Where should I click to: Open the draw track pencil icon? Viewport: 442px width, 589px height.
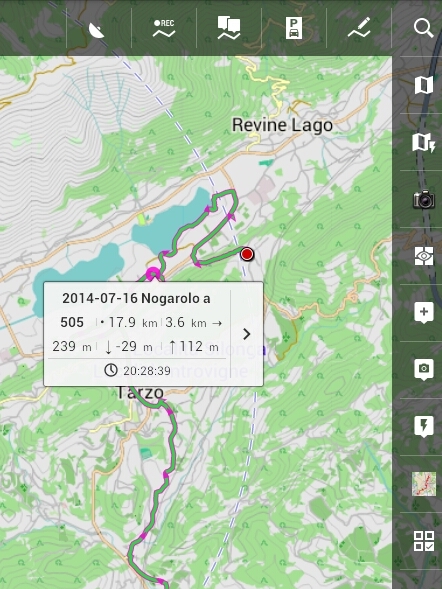point(359,27)
